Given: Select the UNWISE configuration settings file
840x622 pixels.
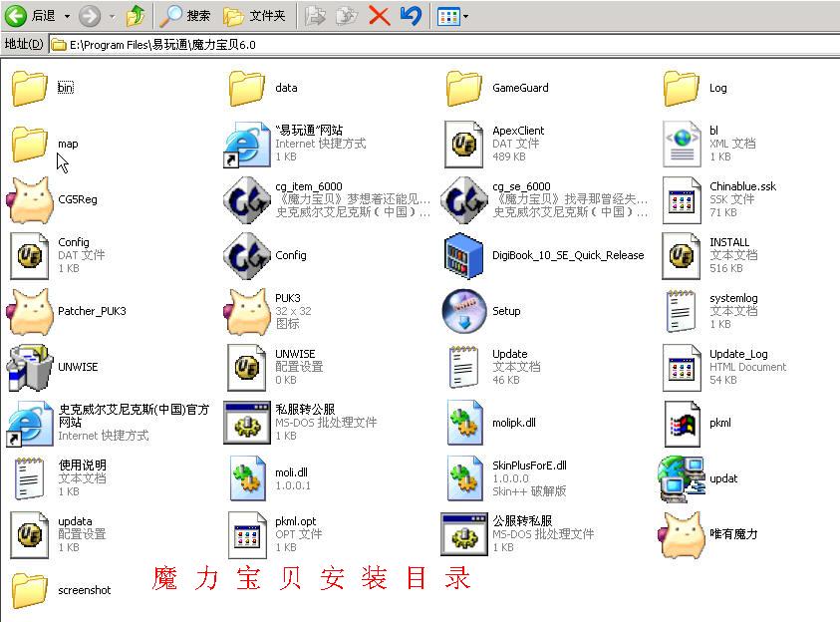Looking at the screenshot, I should tap(275, 367).
